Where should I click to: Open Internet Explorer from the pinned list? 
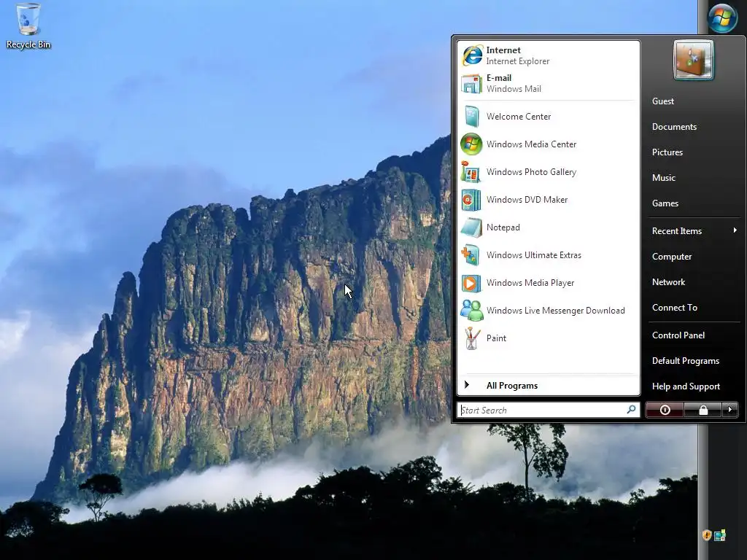[x=548, y=55]
